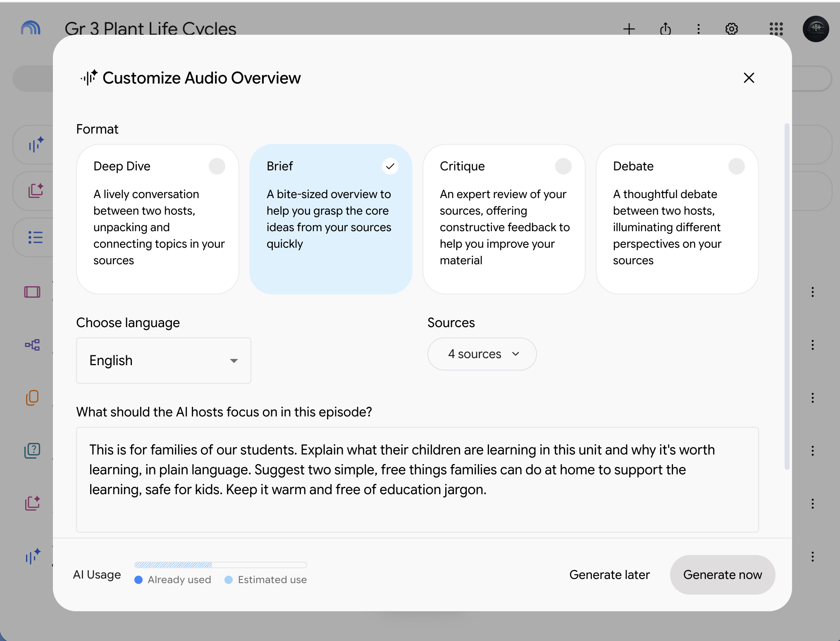840x641 pixels.
Task: Click the Audio Overview sidebar icon at top
Action: coord(36,145)
